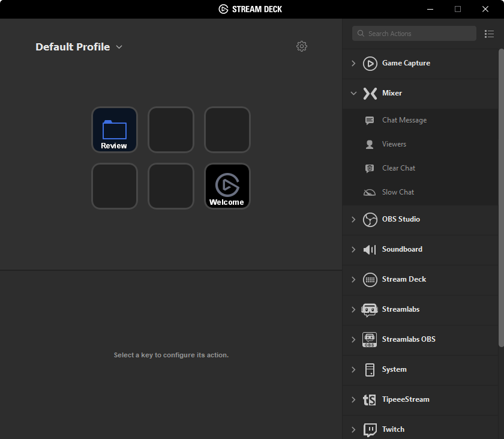Screen dimensions: 504x439
Task: Maximize the Stream Deck window
Action: 458,9
